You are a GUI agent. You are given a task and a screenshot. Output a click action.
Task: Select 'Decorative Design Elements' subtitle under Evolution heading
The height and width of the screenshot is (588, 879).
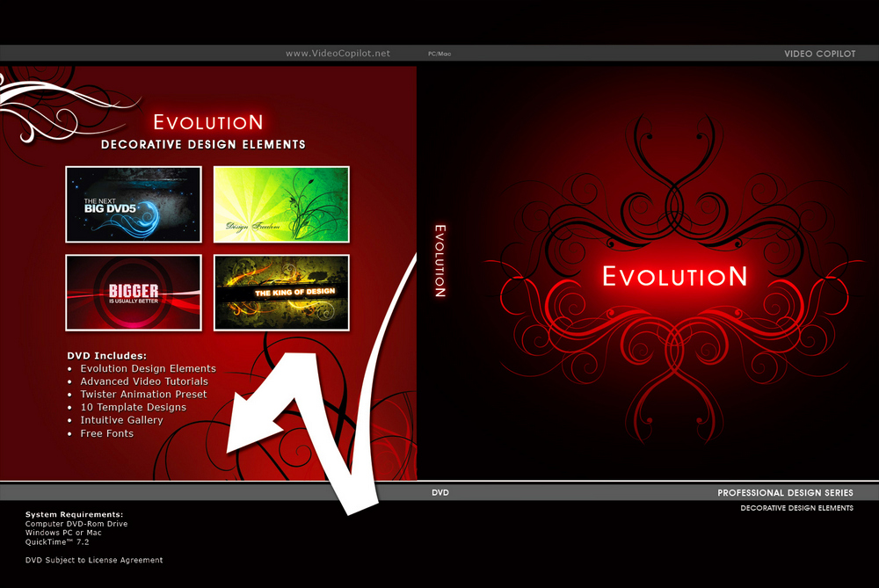203,144
